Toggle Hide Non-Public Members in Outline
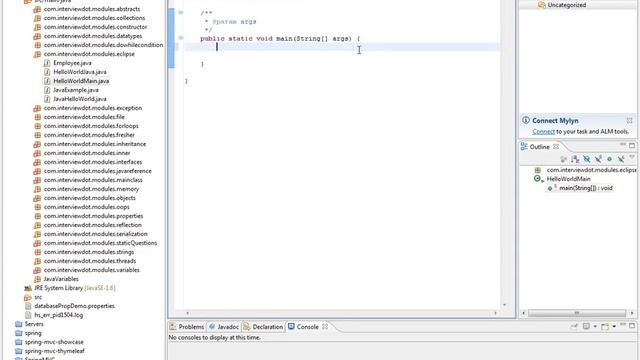Screen dimensions: 640x360 tap(609, 159)
